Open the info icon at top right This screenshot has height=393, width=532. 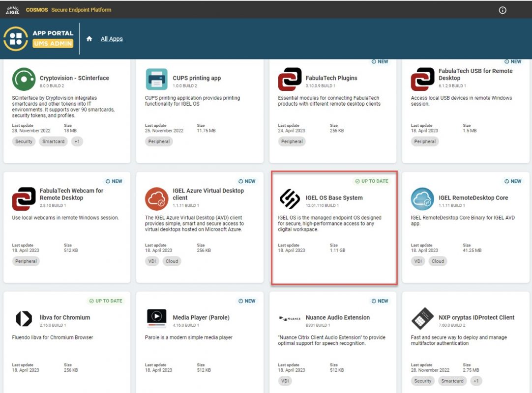(x=502, y=10)
